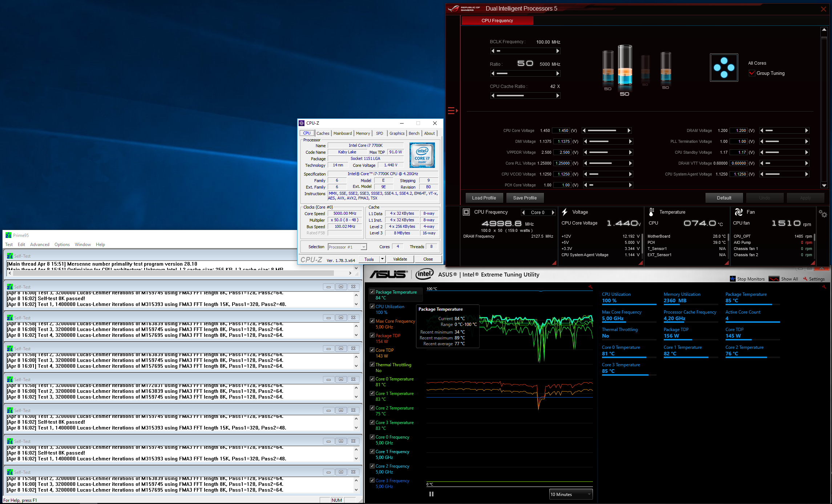Uncheck Core TDP monitor checkbox

pos(372,350)
